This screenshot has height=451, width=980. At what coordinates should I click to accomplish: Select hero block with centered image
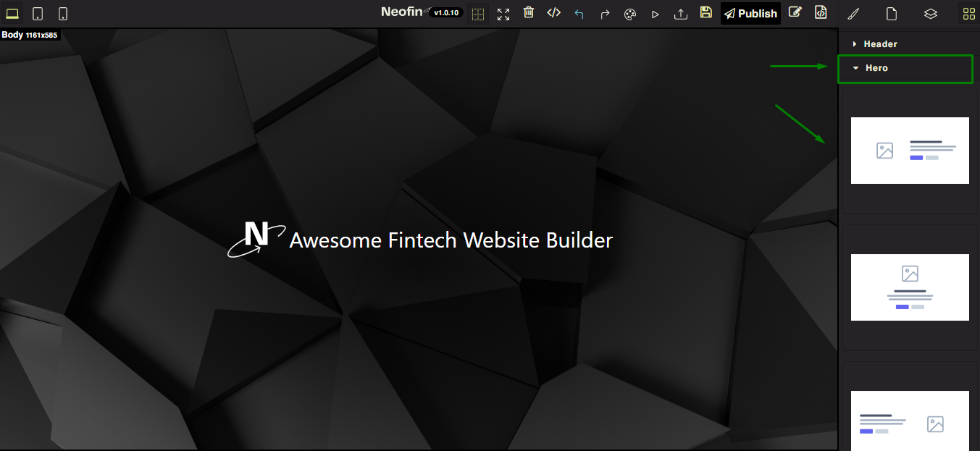(910, 287)
